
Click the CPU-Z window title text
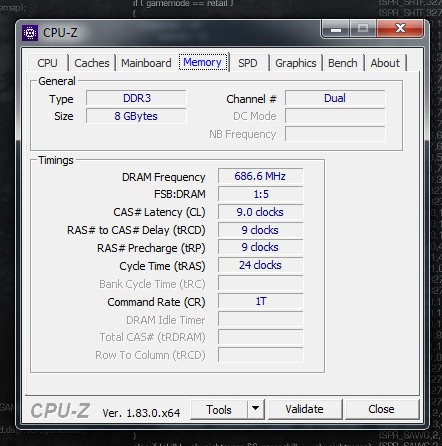pyautogui.click(x=60, y=33)
